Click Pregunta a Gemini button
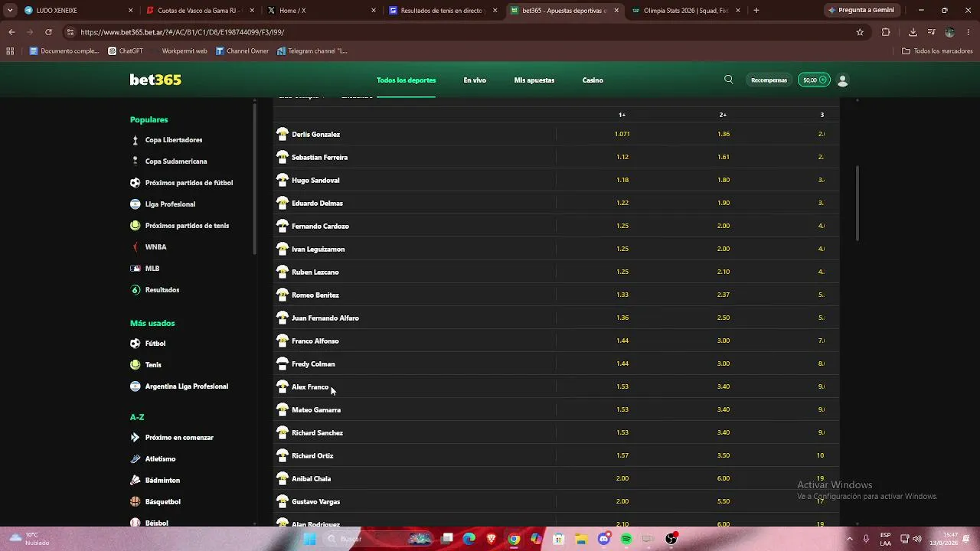 click(x=862, y=11)
